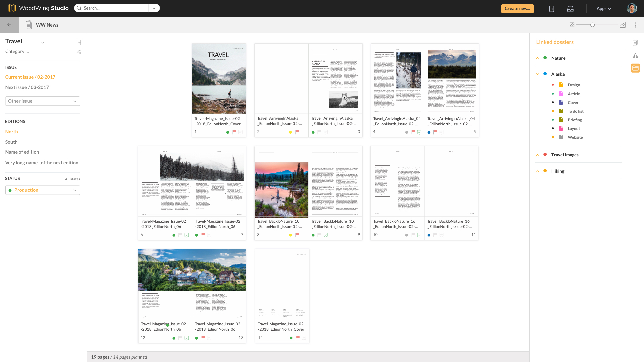Select Next issue / 03-2017
644x362 pixels.
(x=27, y=87)
